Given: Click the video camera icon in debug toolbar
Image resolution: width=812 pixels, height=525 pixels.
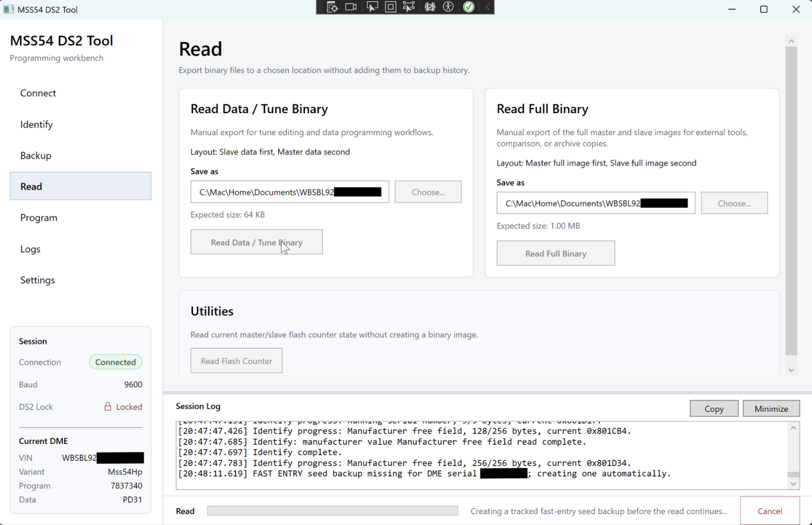Looking at the screenshot, I should tap(351, 7).
